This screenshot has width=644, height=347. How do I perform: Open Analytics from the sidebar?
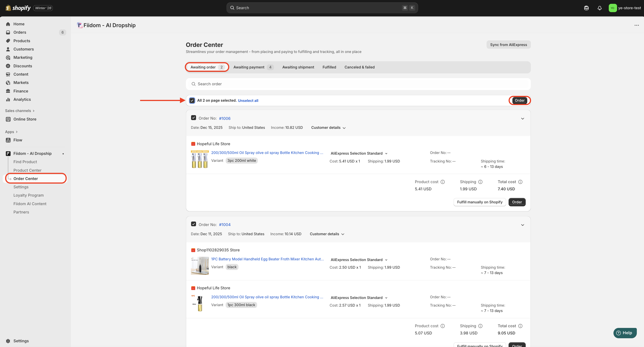click(22, 99)
